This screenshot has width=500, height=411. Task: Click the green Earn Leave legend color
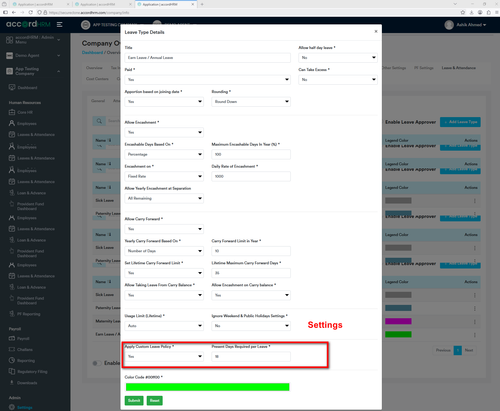click(x=398, y=334)
